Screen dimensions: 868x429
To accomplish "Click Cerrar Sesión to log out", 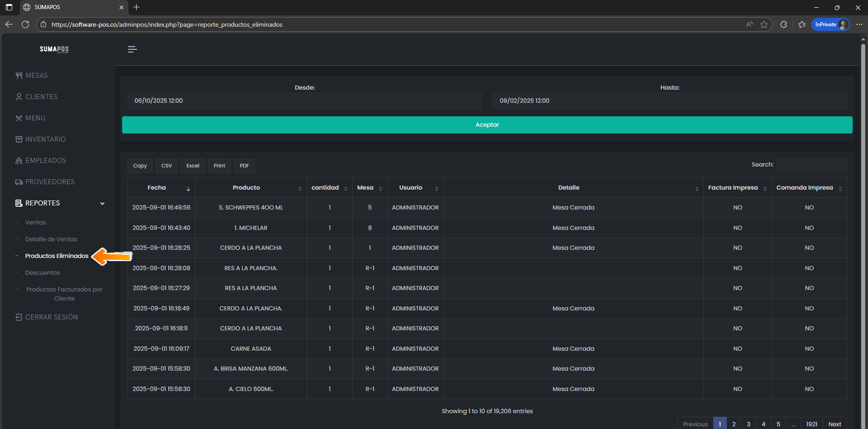I will pos(51,317).
